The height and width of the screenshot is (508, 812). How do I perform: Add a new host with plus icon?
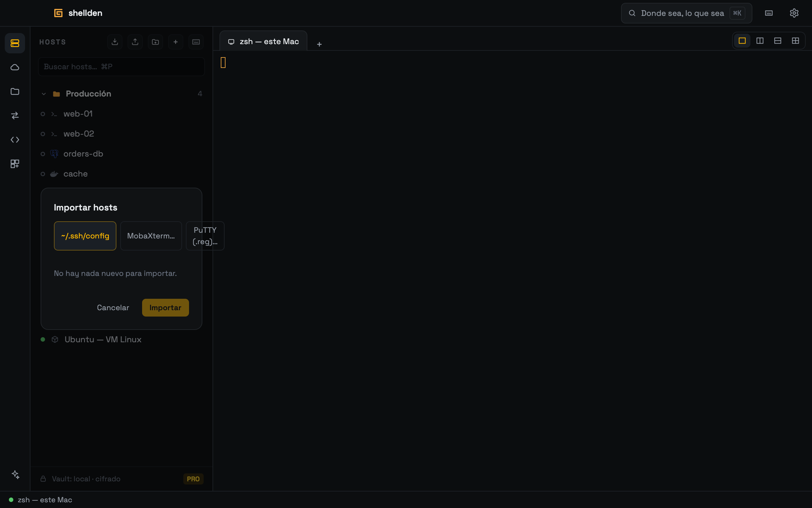175,42
